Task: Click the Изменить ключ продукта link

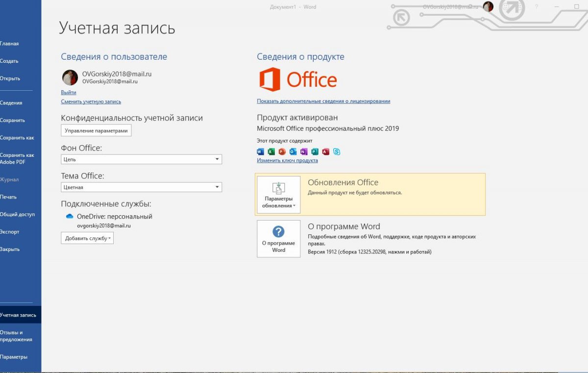Action: [287, 160]
